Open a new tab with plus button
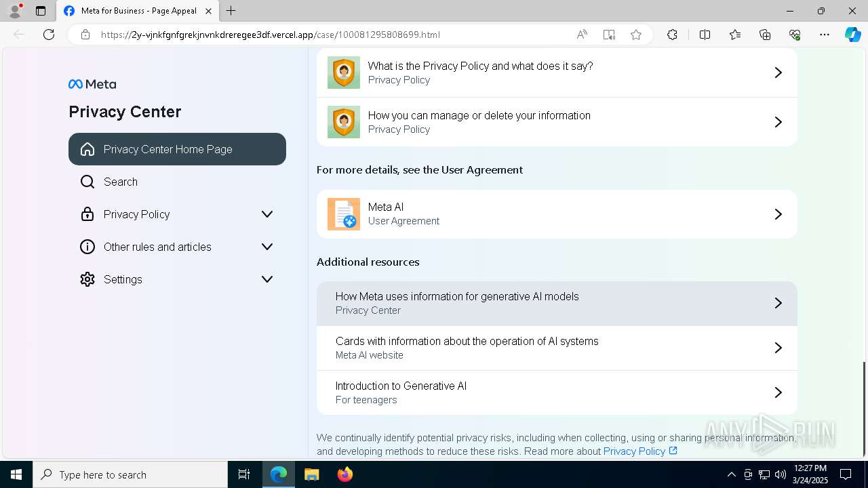The width and height of the screenshot is (868, 488). click(231, 11)
